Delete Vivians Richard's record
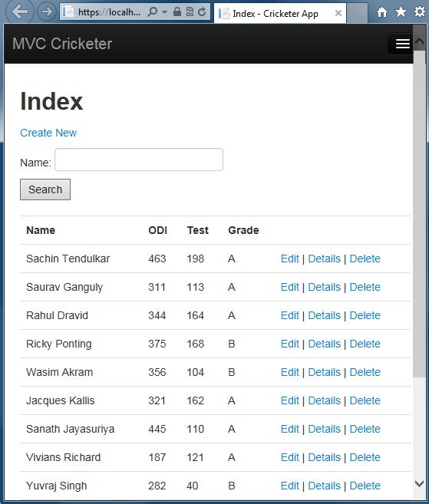 click(x=365, y=457)
